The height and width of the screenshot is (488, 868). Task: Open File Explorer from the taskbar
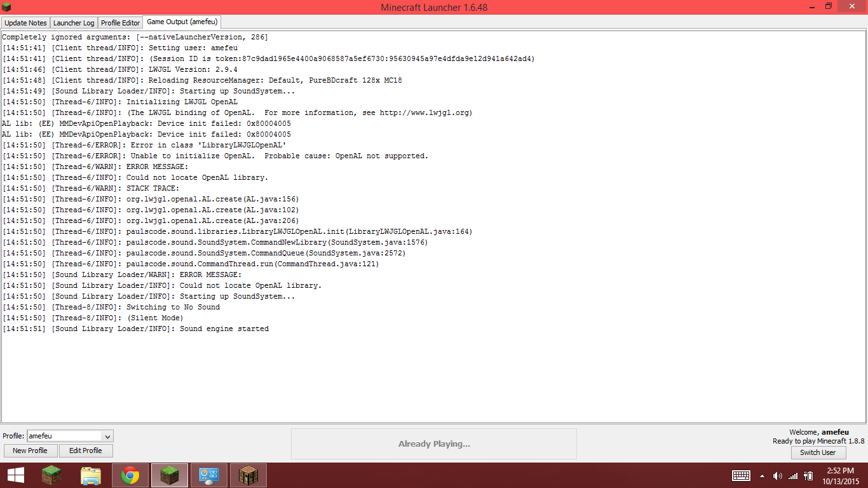(91, 475)
